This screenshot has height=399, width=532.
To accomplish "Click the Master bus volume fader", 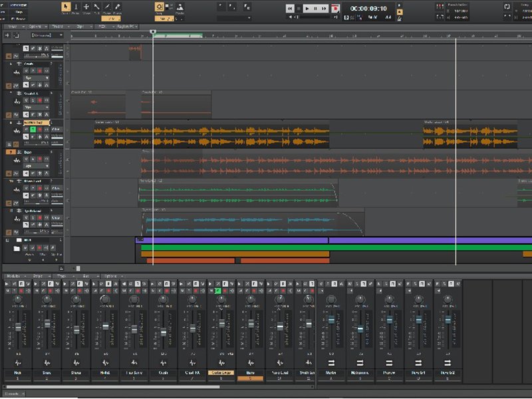I will (331, 321).
